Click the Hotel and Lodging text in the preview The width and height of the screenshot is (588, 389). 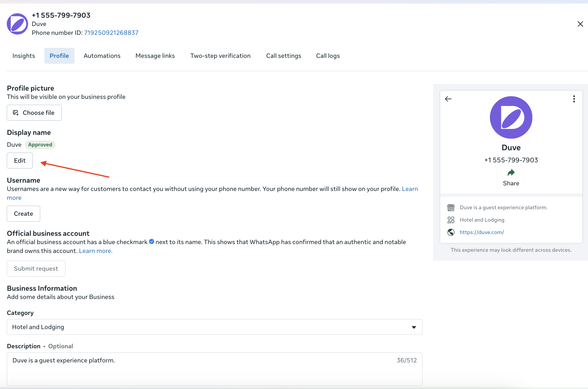(x=482, y=220)
